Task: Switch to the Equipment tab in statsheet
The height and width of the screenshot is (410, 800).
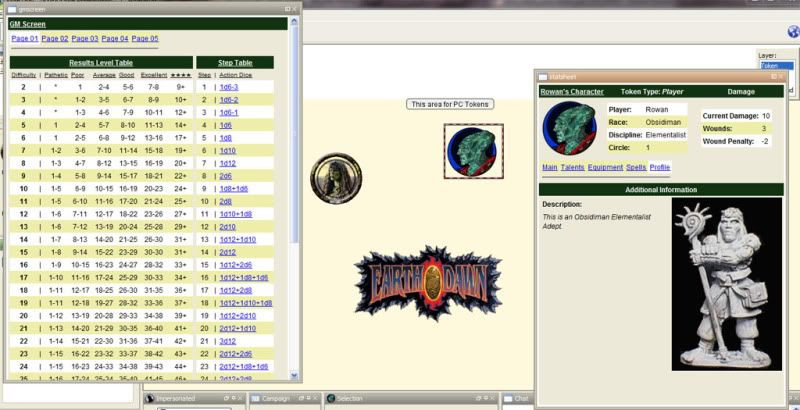Action: pos(605,167)
